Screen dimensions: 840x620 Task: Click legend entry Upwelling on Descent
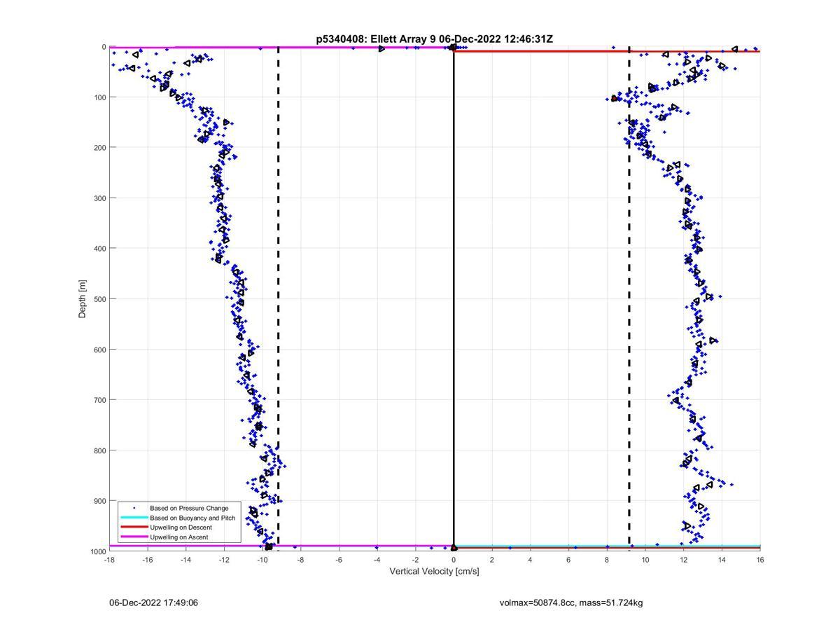[x=180, y=528]
